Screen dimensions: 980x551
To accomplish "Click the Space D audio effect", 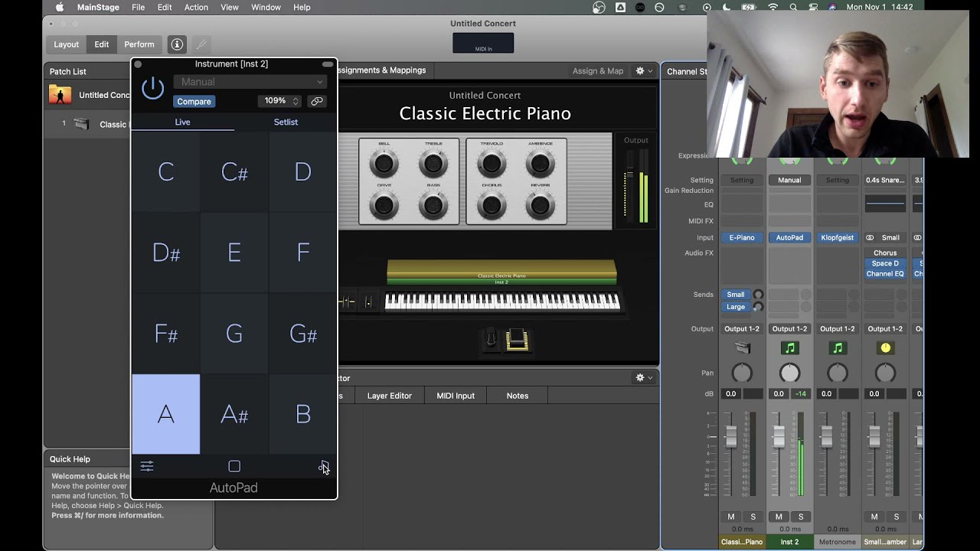I will [x=885, y=263].
